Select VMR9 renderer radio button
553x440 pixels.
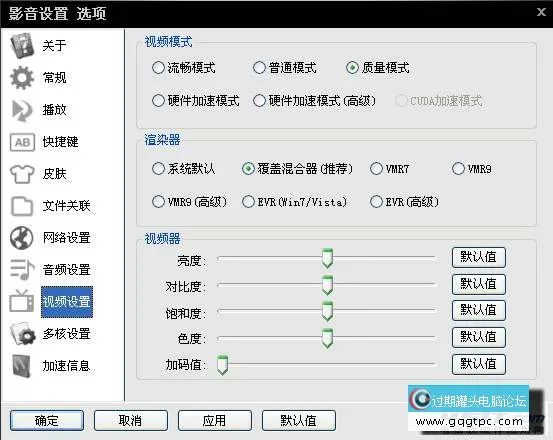click(458, 169)
